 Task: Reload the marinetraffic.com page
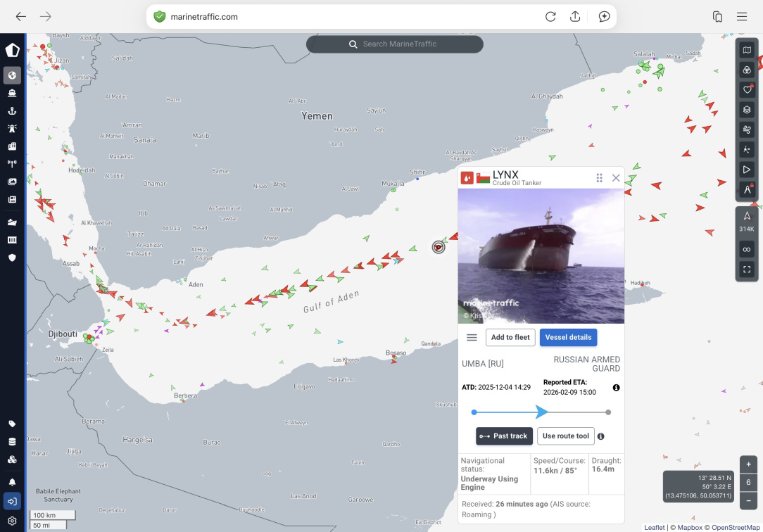[550, 16]
